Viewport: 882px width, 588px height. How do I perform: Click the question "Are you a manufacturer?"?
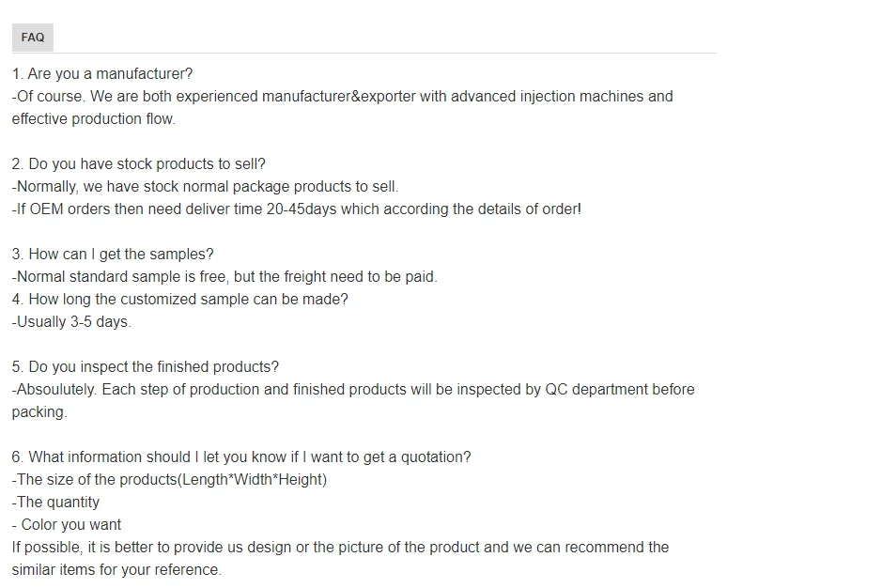[101, 73]
